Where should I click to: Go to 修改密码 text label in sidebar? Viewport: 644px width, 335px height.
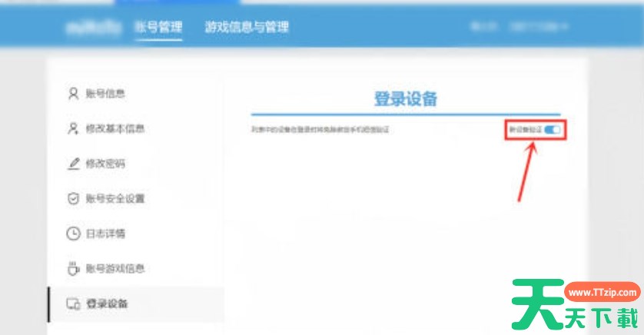(x=105, y=164)
